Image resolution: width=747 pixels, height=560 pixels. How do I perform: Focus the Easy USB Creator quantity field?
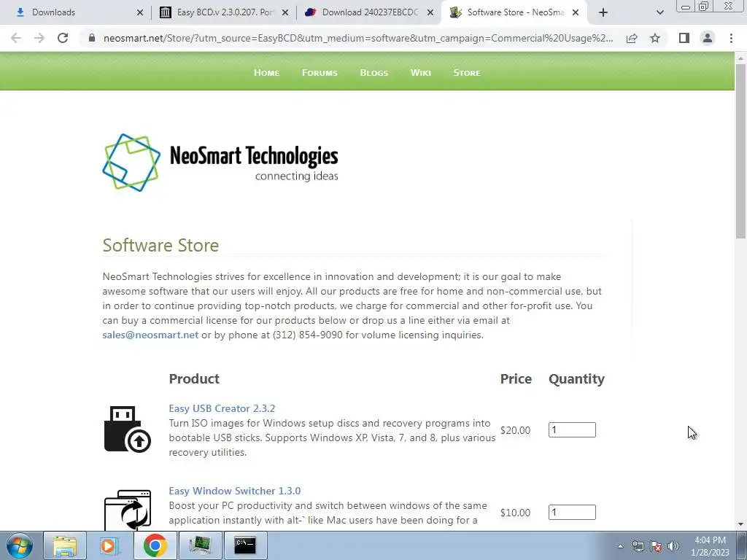tap(572, 430)
